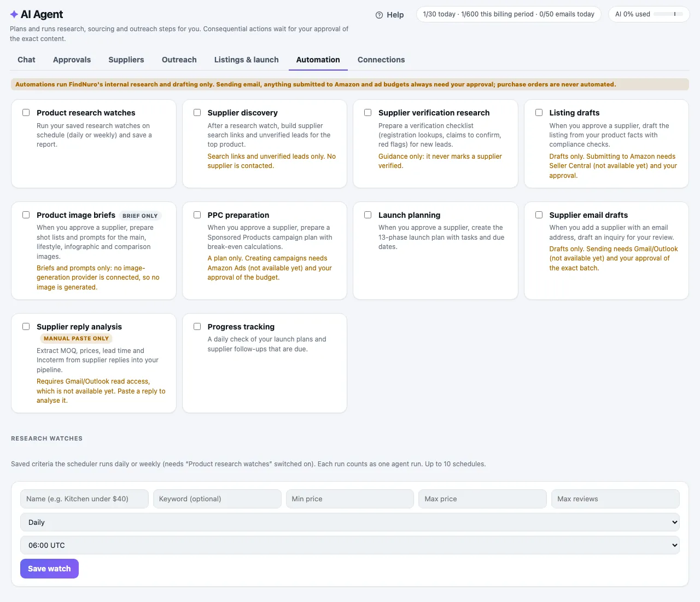
Task: Click the AI Agent sparkle icon
Action: 14,15
